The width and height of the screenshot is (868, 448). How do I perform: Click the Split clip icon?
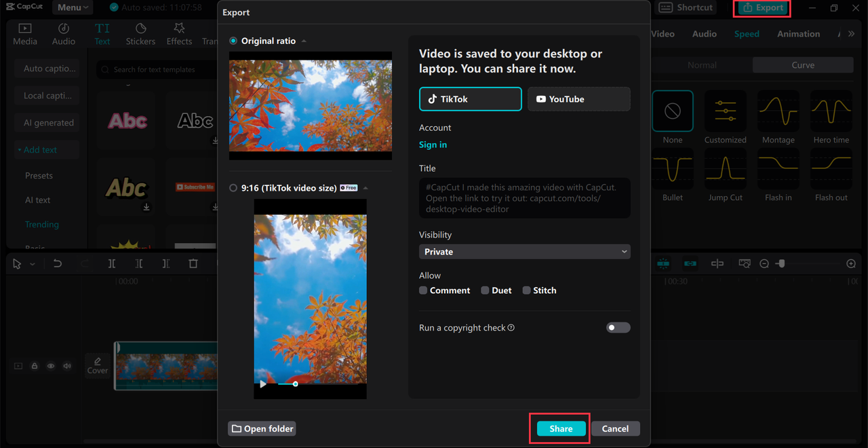112,263
